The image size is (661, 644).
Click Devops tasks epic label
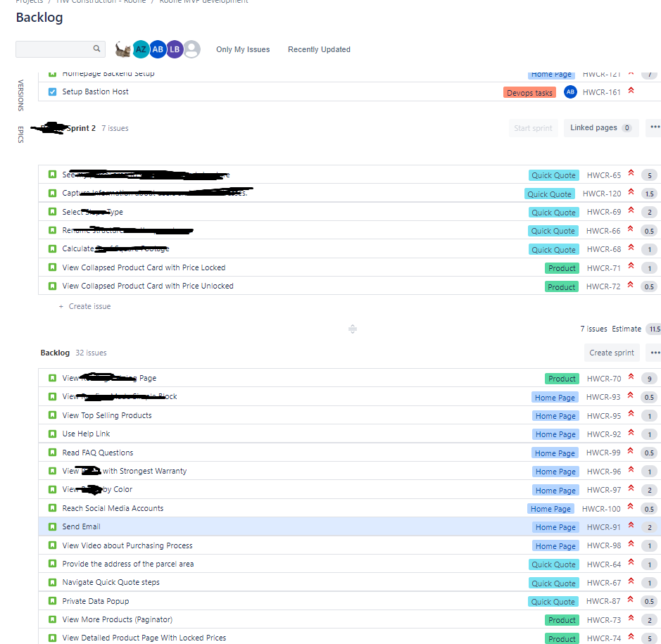[529, 93]
